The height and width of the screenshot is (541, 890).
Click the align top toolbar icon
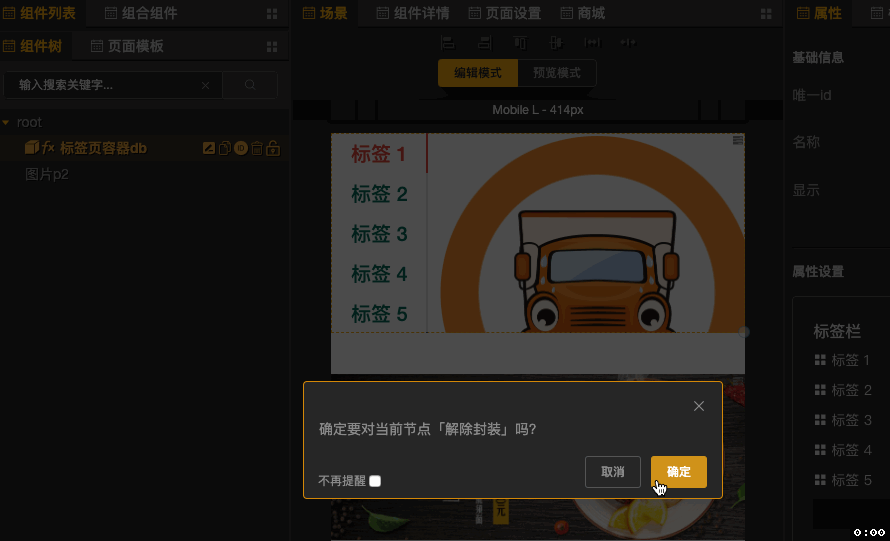tap(520, 42)
